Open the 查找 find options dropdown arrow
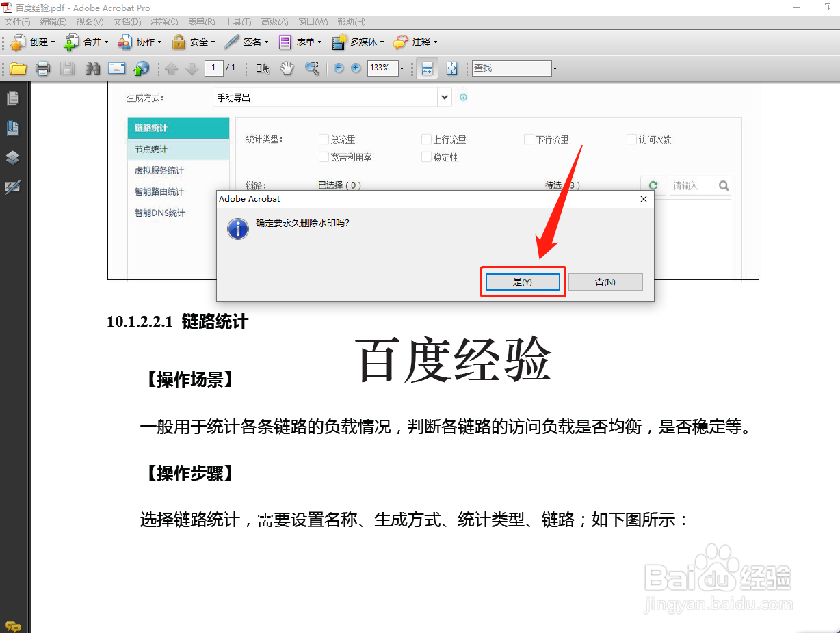 click(x=555, y=68)
